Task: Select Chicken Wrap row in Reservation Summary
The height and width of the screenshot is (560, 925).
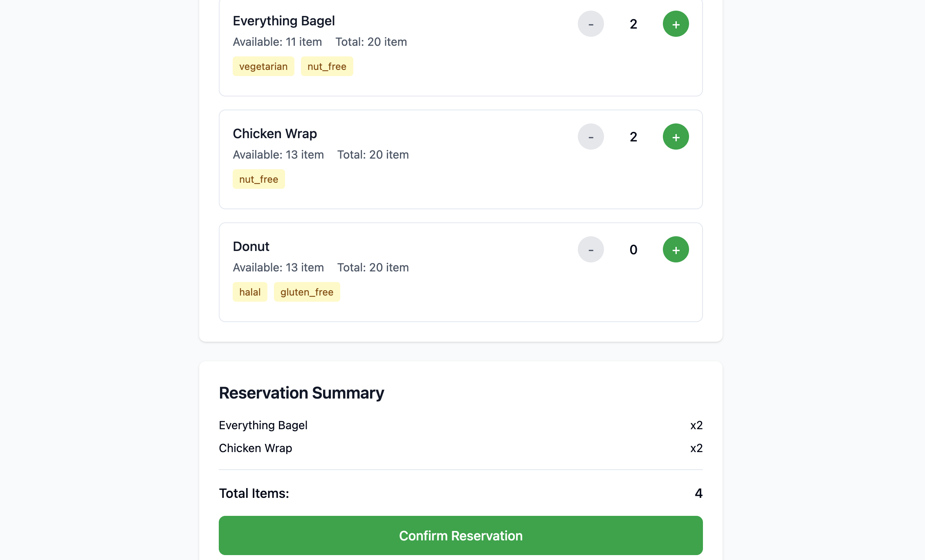Action: [256, 448]
